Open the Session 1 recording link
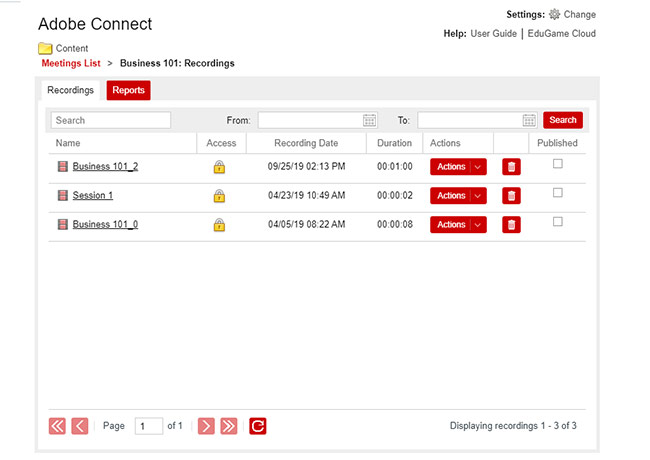Viewport: 650px width, 460px height. coord(93,196)
